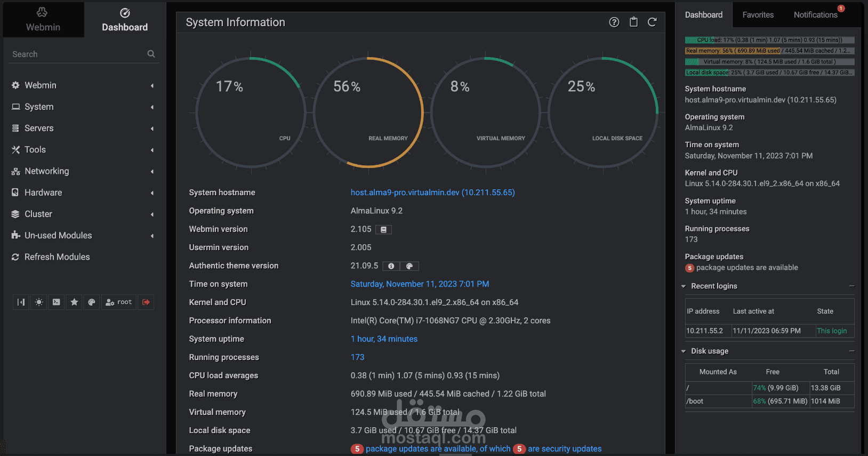The height and width of the screenshot is (456, 868).
Task: Click the search magnifier icon in the sidebar
Action: [x=151, y=54]
